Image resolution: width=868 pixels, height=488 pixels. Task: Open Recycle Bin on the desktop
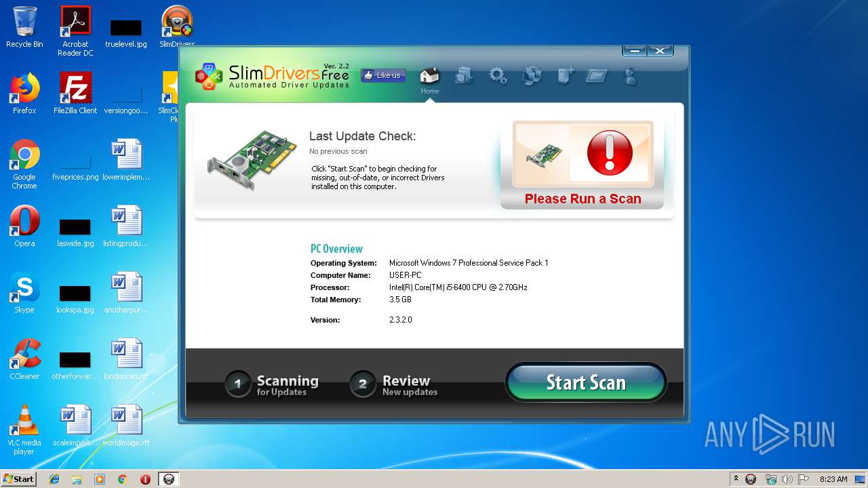tap(24, 27)
